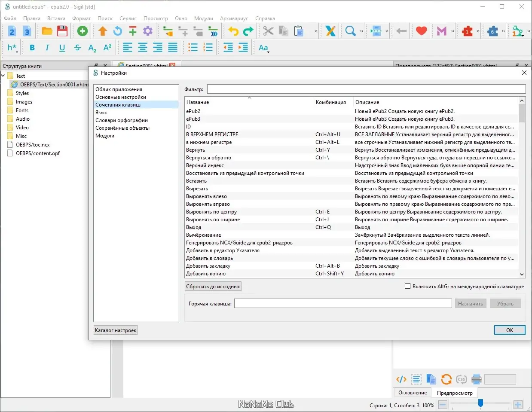Open the h* heading style dropdown
The height and width of the screenshot is (412, 532).
coord(12,48)
